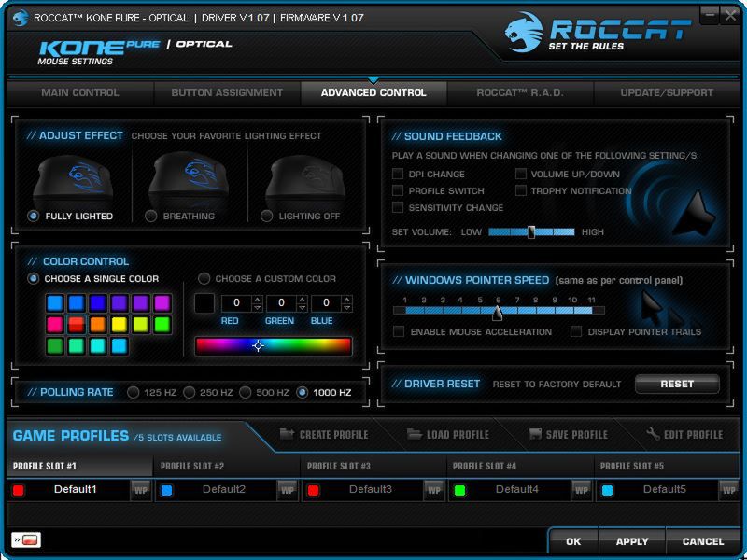Click the small icon at bottom-left corner
Image resolution: width=747 pixels, height=560 pixels.
pos(26,540)
